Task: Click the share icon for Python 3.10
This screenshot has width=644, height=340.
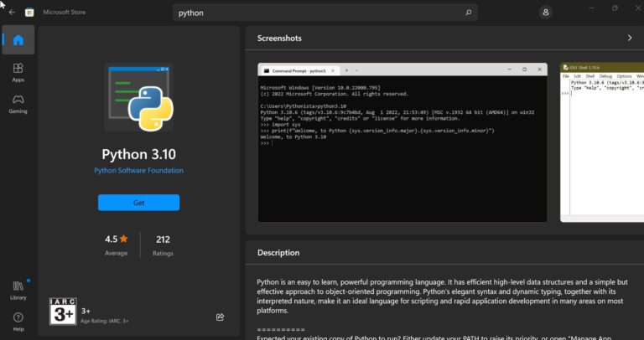Action: (221, 317)
